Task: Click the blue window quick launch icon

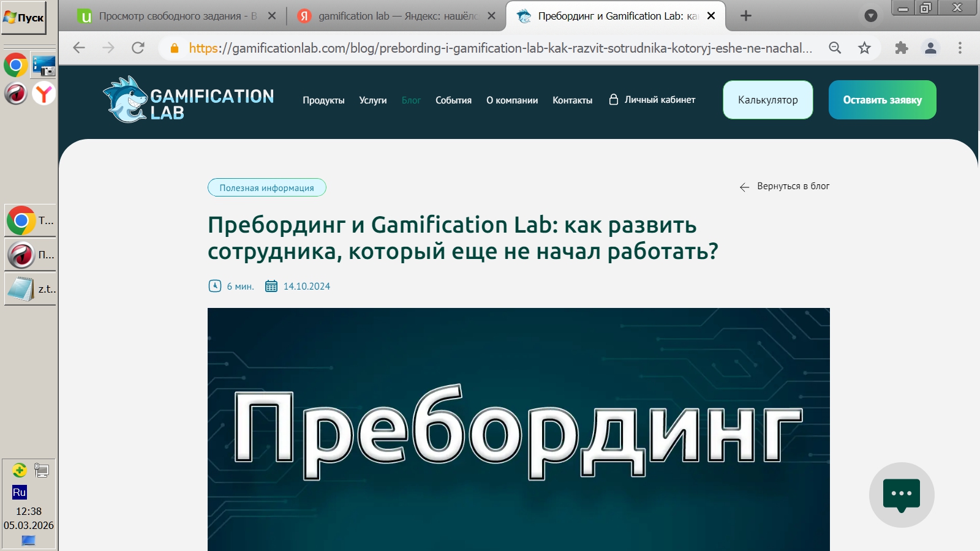Action: (43, 65)
